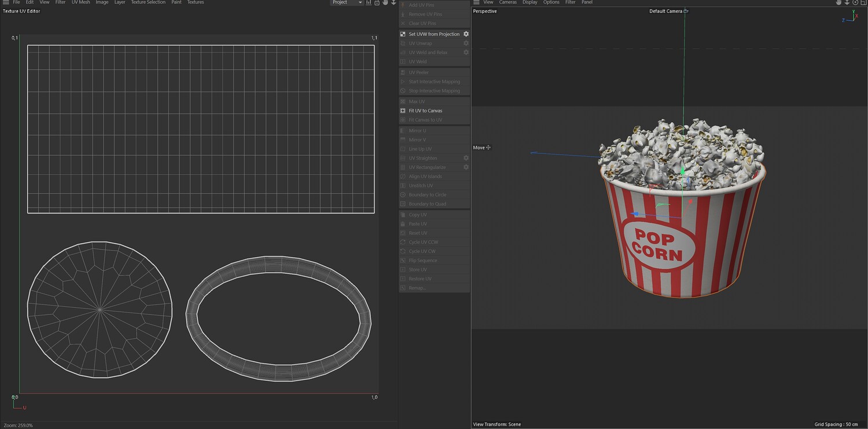Screen dimensions: 868x429
Task: Click Set UVW from Projection command
Action: coord(434,34)
